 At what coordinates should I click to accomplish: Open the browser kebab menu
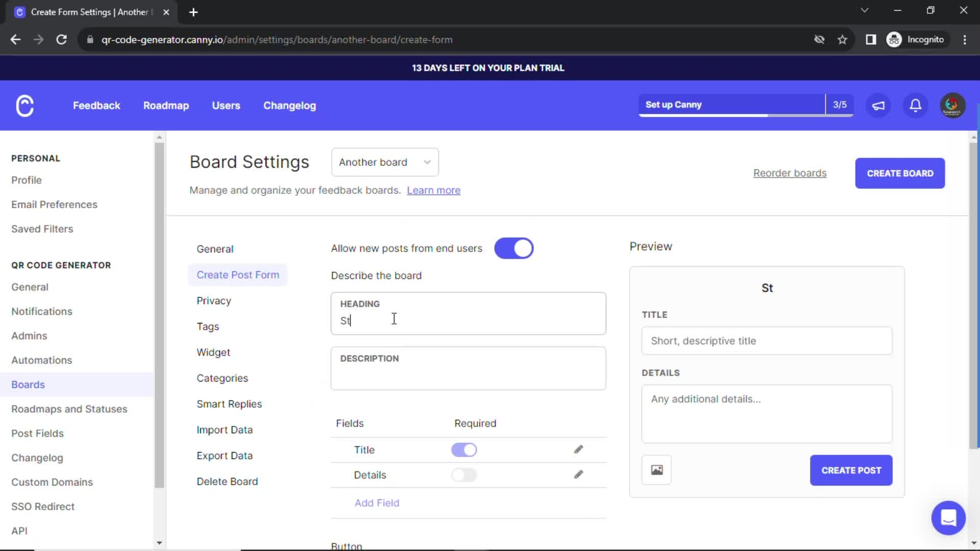(x=965, y=39)
